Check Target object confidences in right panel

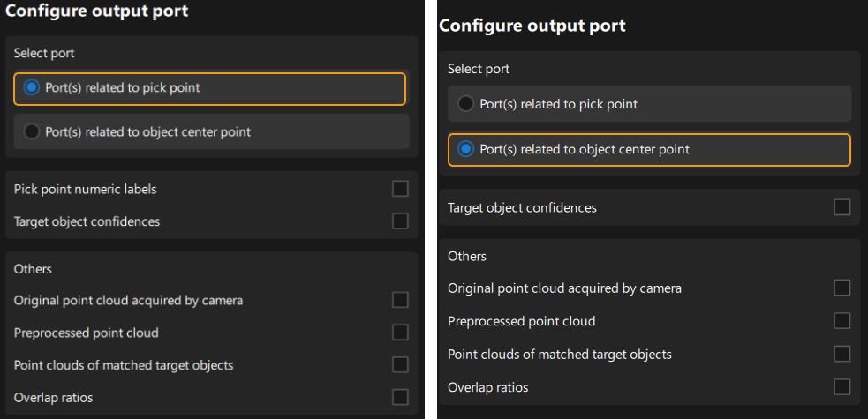point(842,207)
